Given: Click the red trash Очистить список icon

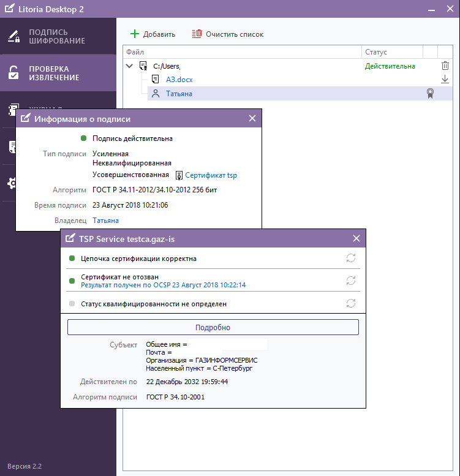Looking at the screenshot, I should coord(197,34).
